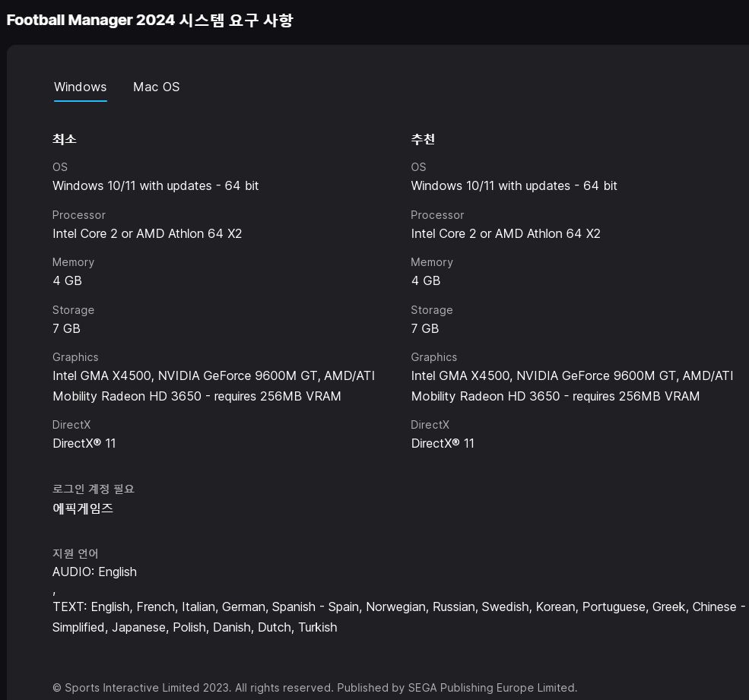Viewport: 749px width, 700px height.
Task: Click the Memory label under 추천
Action: [432, 262]
